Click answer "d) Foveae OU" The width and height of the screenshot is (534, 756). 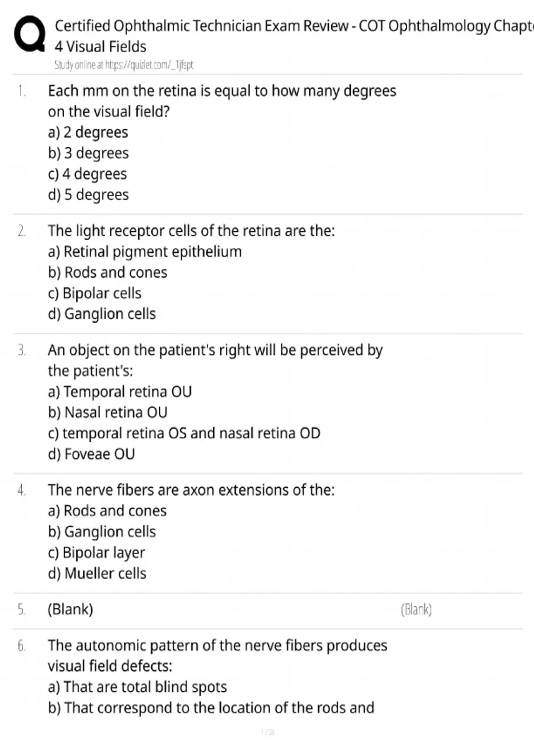[x=91, y=454]
